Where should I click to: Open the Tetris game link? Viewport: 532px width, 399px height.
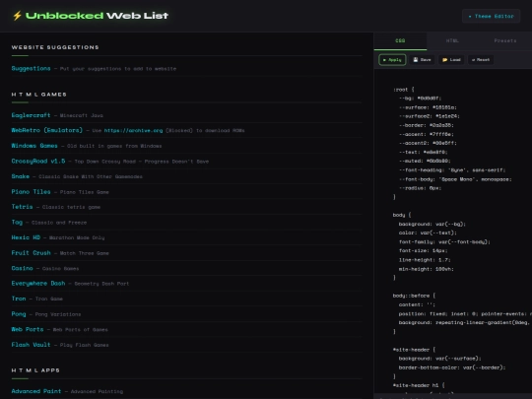click(22, 207)
